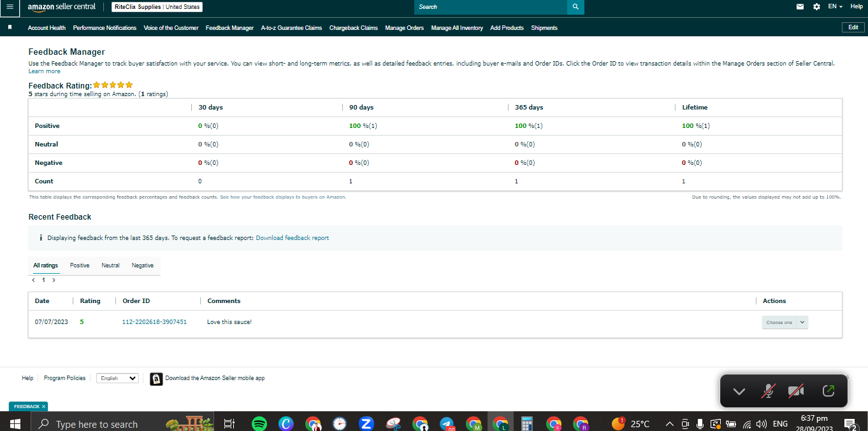This screenshot has width=868, height=431.
Task: Open order 112-2202618-3907451
Action: [154, 322]
